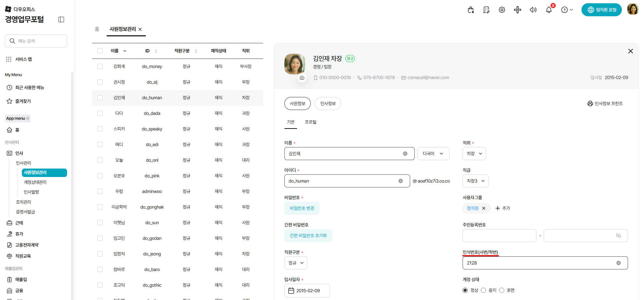Click the speaker announcement icon

[x=533, y=10]
